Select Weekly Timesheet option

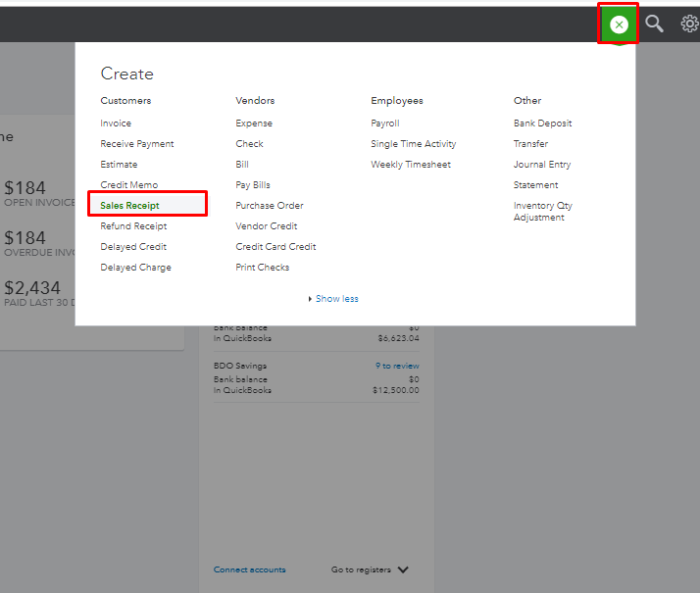[411, 165]
